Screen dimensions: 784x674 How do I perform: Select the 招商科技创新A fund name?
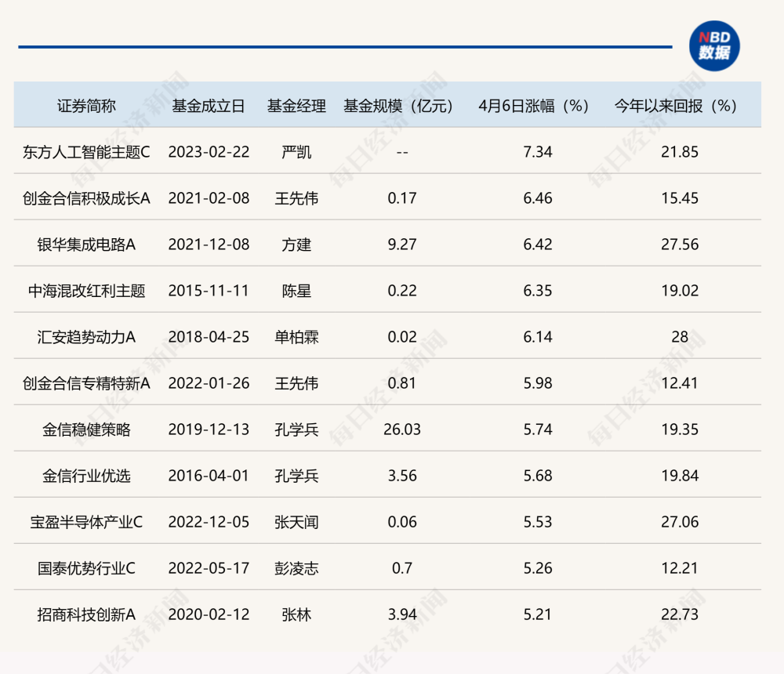pos(86,614)
